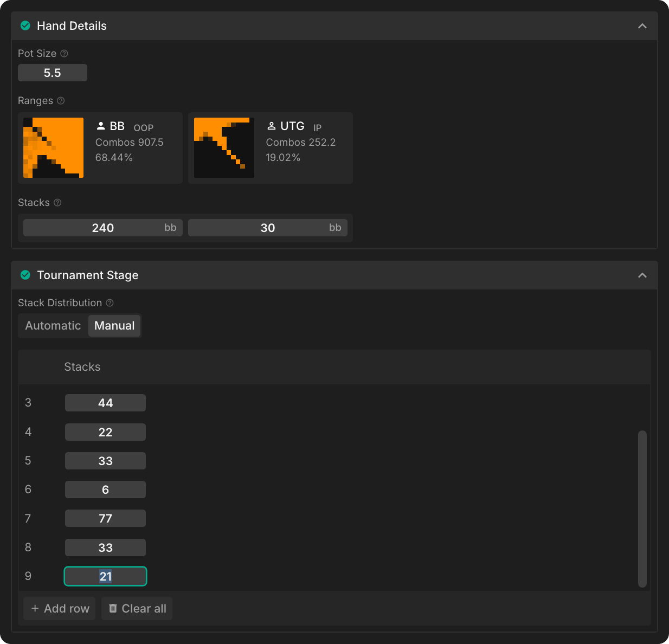
Task: Click the Hand Details title
Action: [72, 25]
